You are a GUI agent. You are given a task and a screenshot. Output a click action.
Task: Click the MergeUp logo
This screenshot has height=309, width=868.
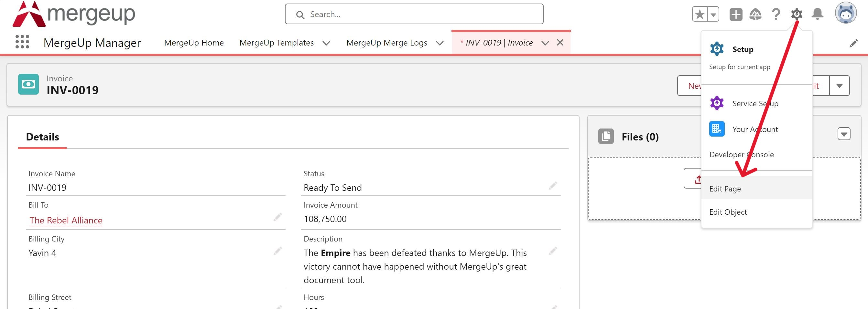(x=74, y=14)
